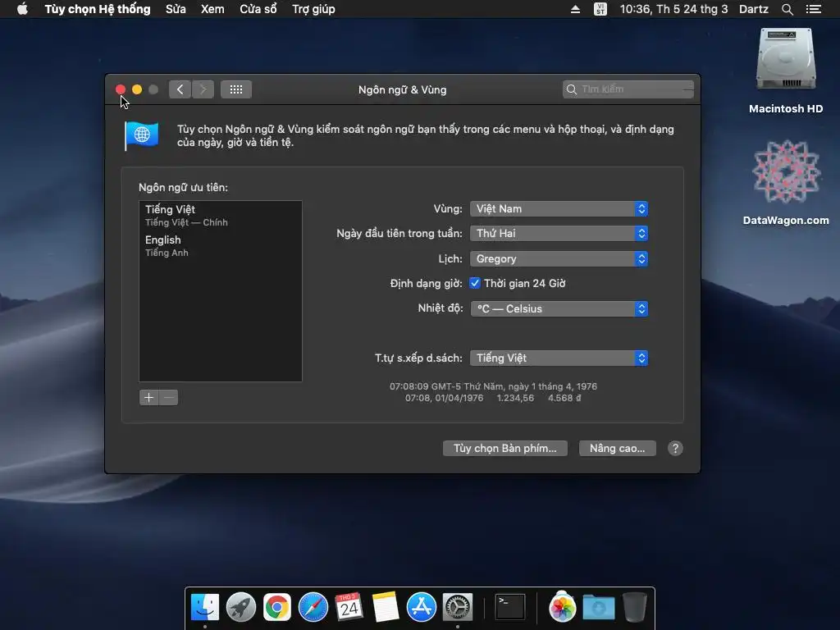Open the Dartz user menu
840x630 pixels.
754,9
